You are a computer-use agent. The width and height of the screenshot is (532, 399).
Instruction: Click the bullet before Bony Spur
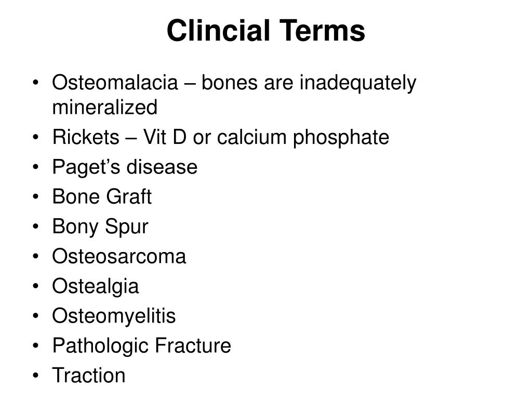click(36, 227)
